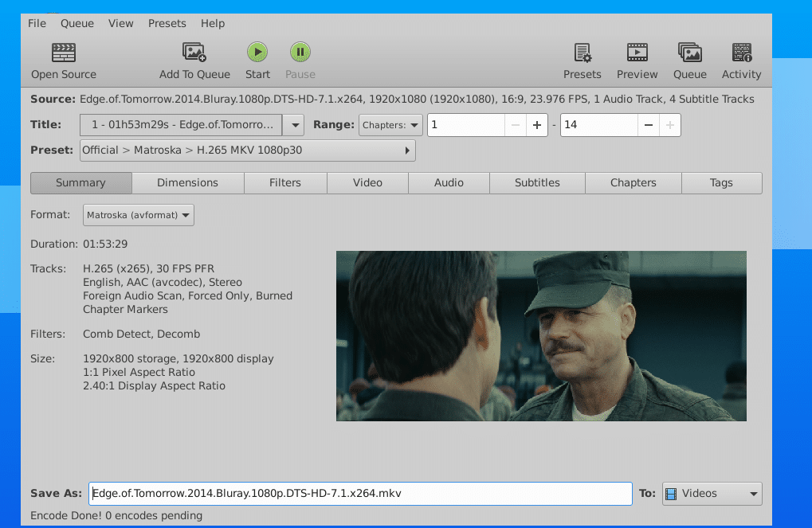Click the Duration value 01:53:29
Viewport: 812px width, 528px height.
[105, 244]
